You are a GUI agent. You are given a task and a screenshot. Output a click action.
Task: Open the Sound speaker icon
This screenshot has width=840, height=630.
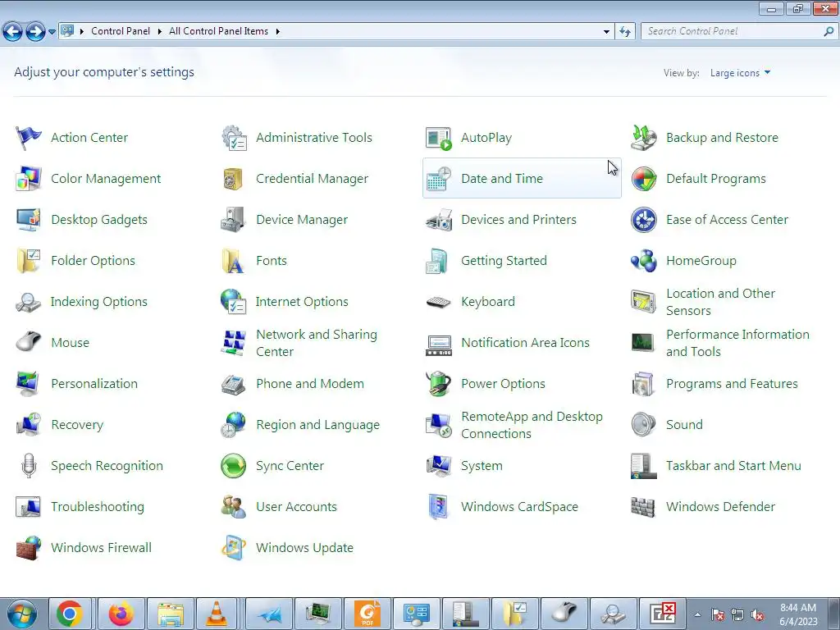point(643,425)
